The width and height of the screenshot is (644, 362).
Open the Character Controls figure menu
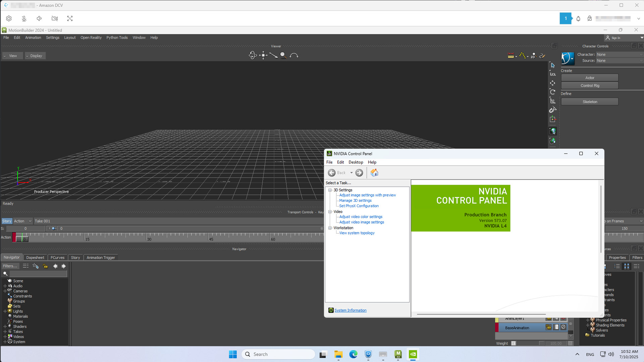pyautogui.click(x=568, y=58)
